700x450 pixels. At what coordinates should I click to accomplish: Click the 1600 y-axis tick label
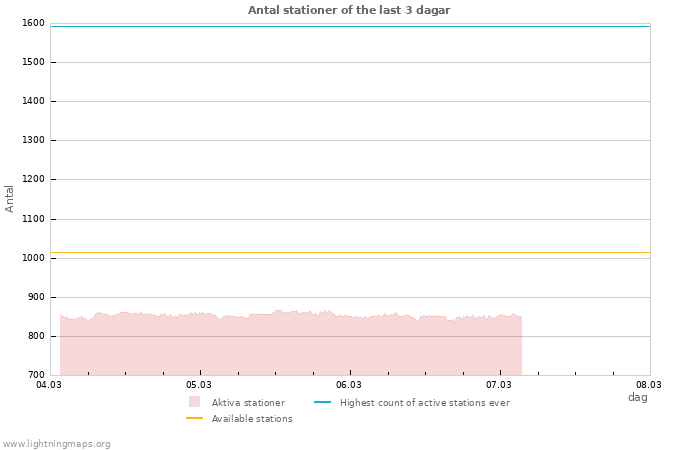[33, 23]
